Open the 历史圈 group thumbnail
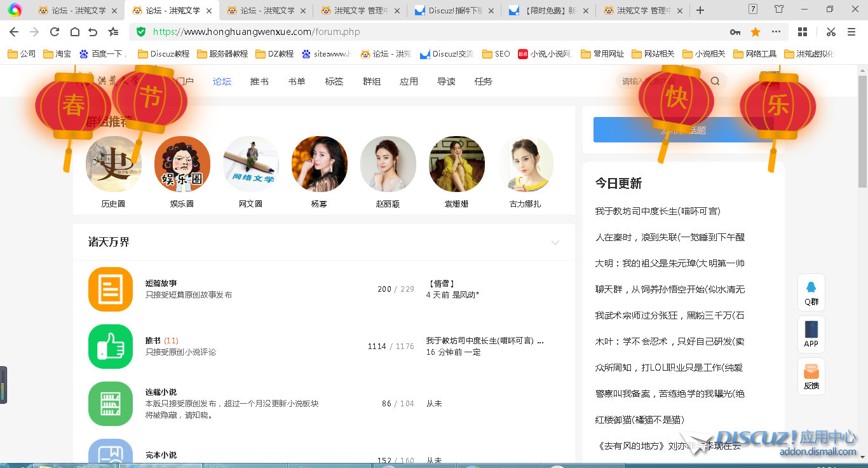Screen dimensions: 868x468 tap(113, 164)
